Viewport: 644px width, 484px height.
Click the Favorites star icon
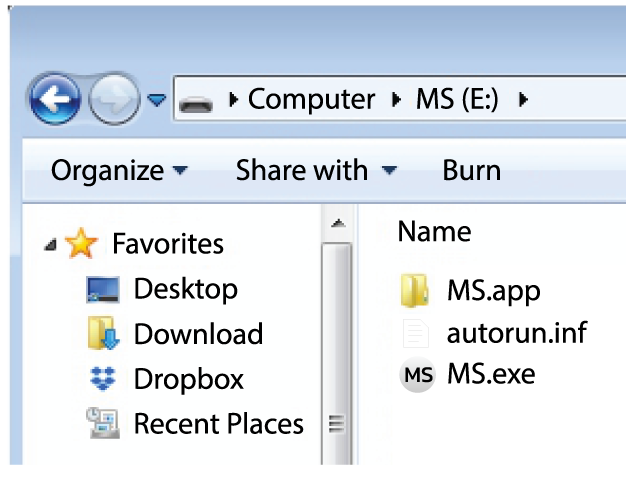pyautogui.click(x=81, y=243)
